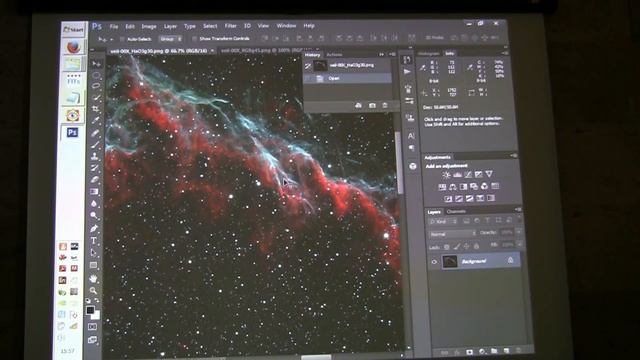The height and width of the screenshot is (360, 640).
Task: Open the Filter menu
Action: [x=231, y=26]
